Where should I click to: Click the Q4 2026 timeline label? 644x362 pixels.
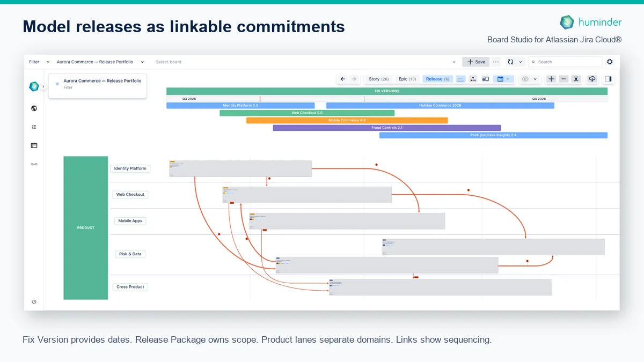(539, 99)
